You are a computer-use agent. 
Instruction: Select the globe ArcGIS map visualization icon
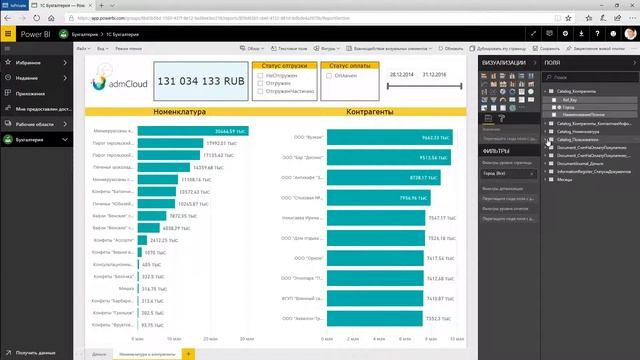[512, 108]
